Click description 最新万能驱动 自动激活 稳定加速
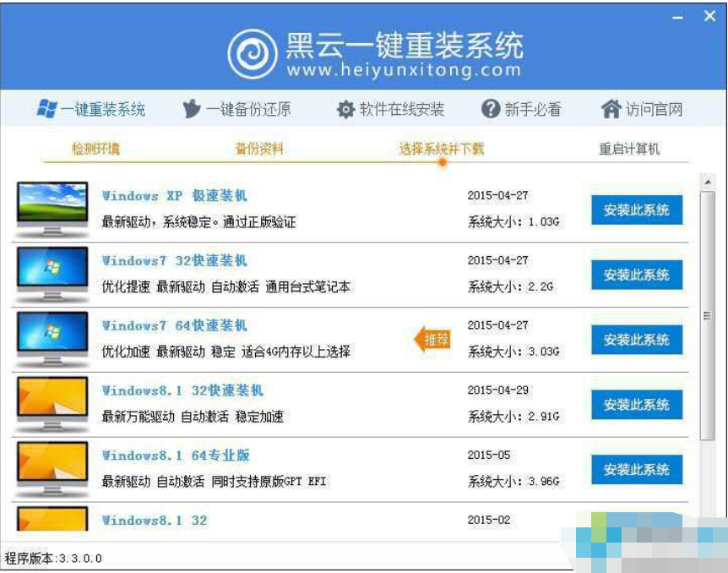This screenshot has width=728, height=573. (x=193, y=417)
